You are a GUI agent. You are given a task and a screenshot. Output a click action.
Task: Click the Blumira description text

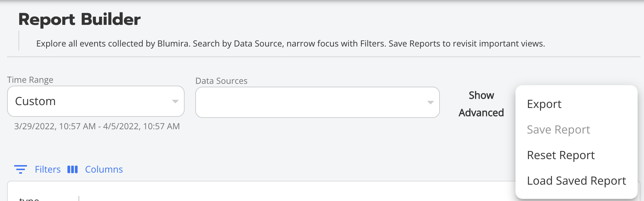click(290, 44)
